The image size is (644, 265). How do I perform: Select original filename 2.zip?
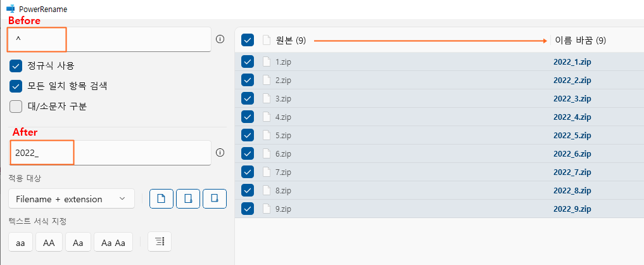(283, 81)
